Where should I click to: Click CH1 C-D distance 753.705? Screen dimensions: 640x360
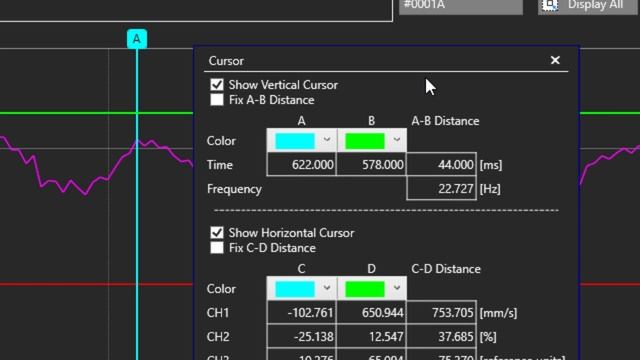point(441,313)
